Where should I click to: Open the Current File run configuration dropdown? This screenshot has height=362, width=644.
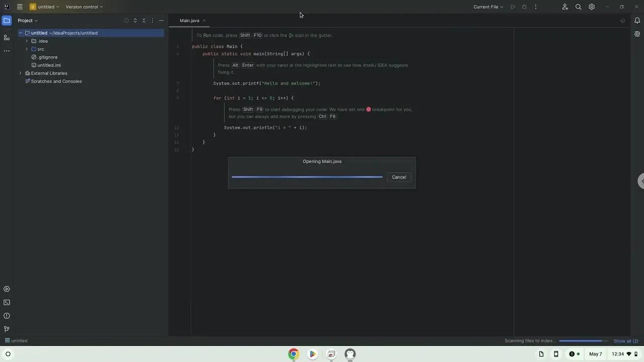[x=487, y=7]
